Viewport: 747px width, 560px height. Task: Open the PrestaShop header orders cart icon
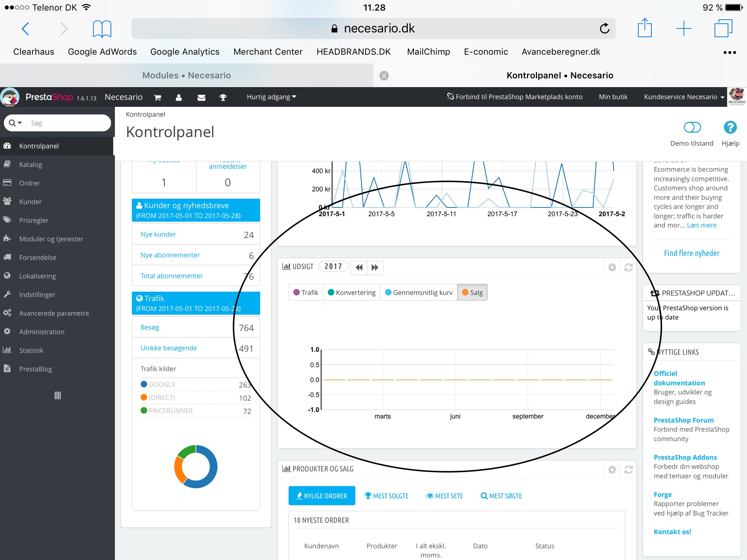point(158,97)
